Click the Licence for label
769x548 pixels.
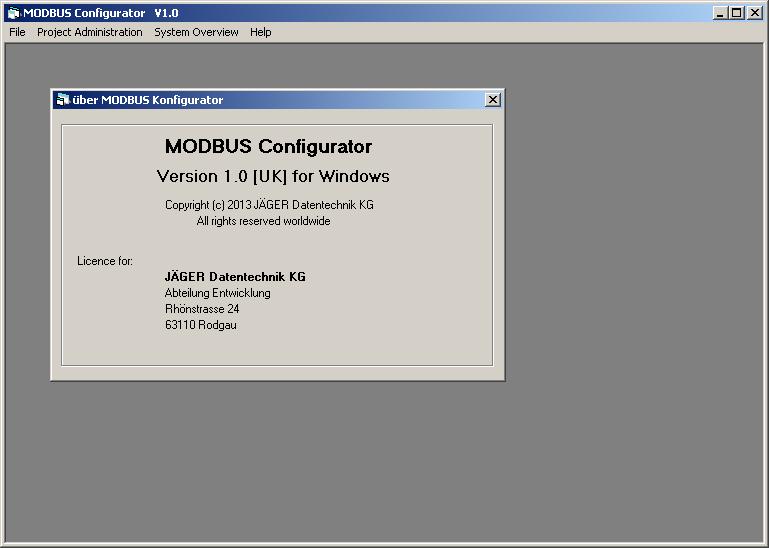pos(105,261)
